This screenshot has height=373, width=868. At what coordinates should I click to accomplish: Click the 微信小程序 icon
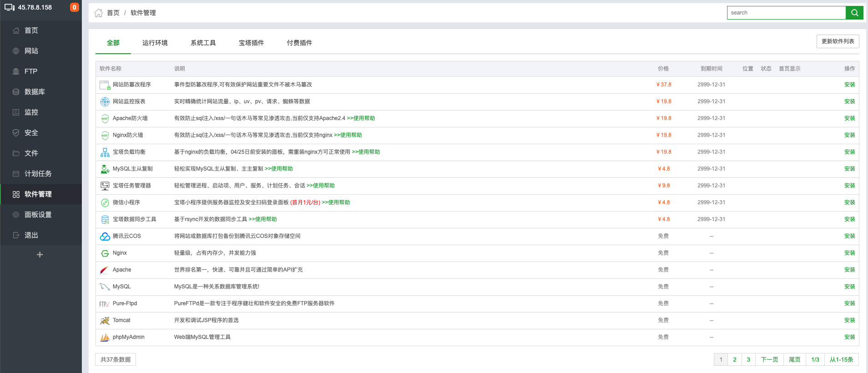(105, 203)
